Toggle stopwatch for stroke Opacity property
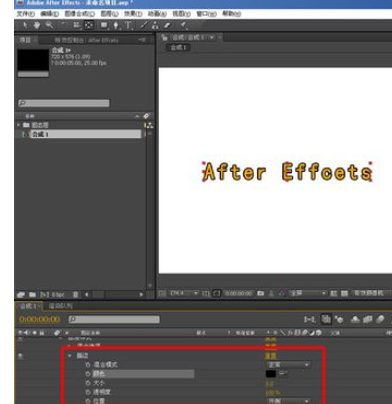Viewport: 392px width, 404px height. tap(88, 392)
